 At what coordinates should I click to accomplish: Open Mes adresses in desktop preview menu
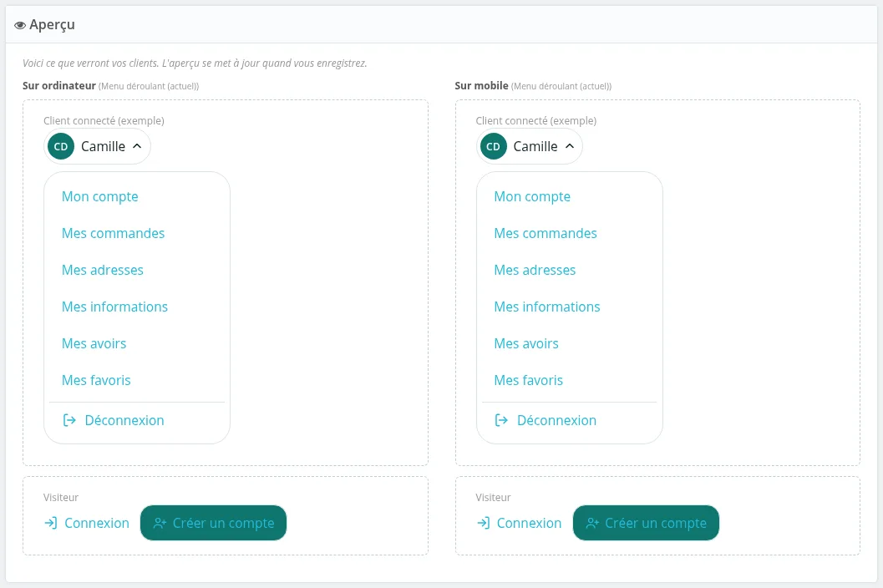(103, 270)
